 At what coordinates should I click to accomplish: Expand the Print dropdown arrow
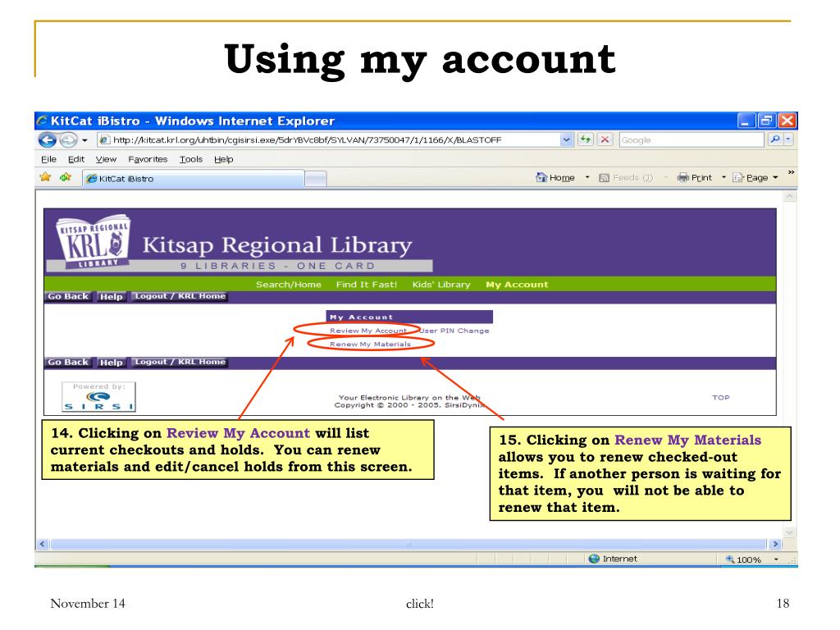click(724, 177)
